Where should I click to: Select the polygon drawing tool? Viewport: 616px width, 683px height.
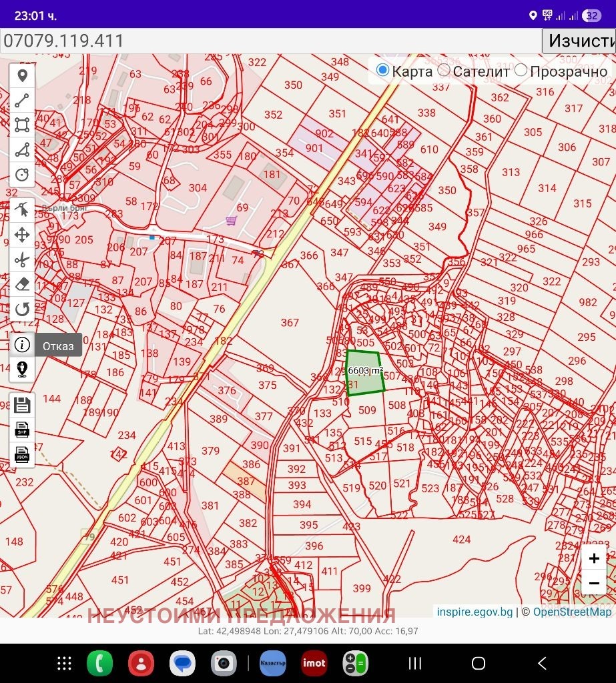click(x=22, y=125)
